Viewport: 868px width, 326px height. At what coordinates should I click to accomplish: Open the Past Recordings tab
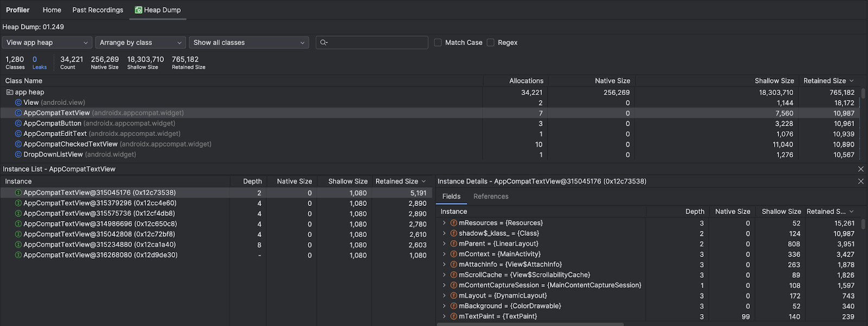coord(98,10)
